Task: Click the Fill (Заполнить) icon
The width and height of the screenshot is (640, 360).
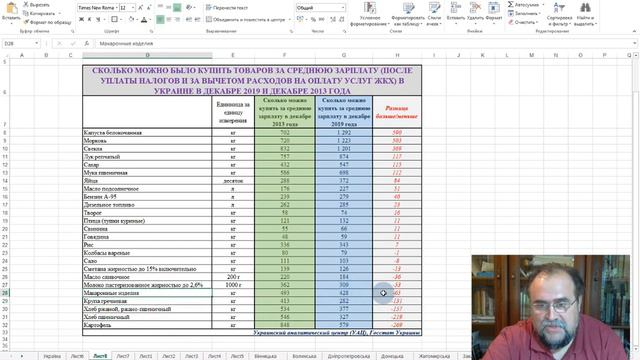Action: click(x=511, y=13)
